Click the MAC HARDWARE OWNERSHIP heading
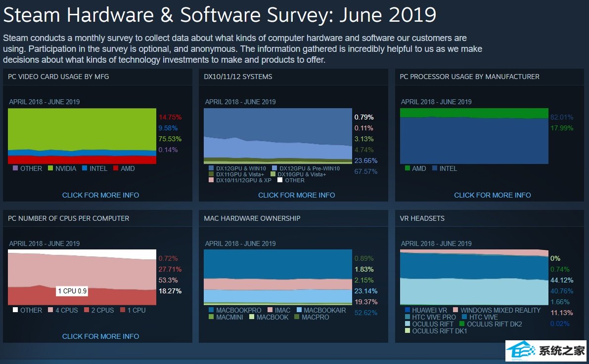The width and height of the screenshot is (589, 364). click(252, 218)
